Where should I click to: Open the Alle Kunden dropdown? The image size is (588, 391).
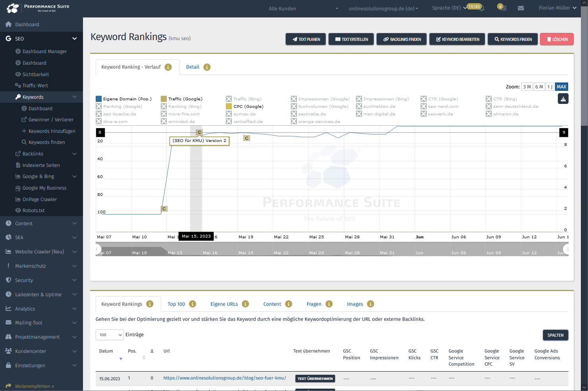pos(303,8)
